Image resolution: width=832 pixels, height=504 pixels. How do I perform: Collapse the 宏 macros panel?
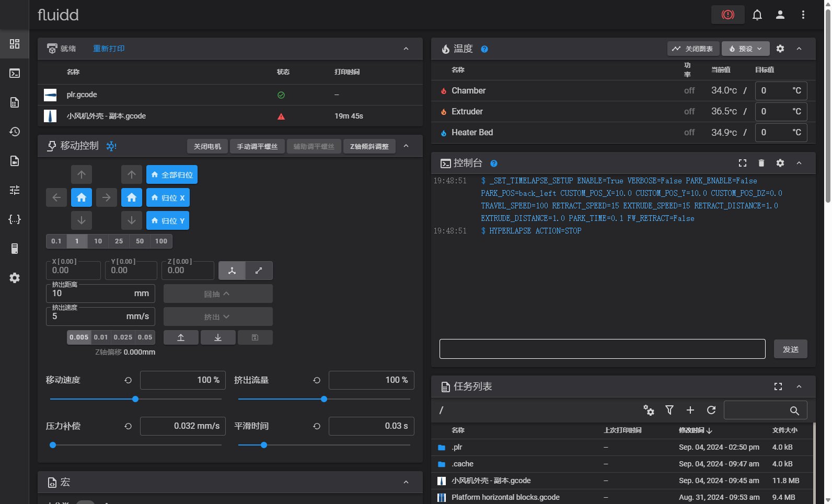point(406,482)
